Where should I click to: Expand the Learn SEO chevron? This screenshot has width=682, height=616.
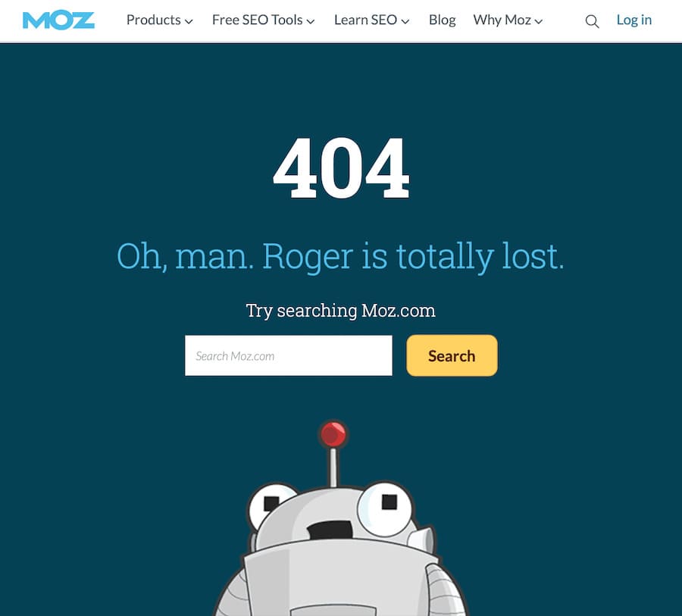pyautogui.click(x=405, y=21)
